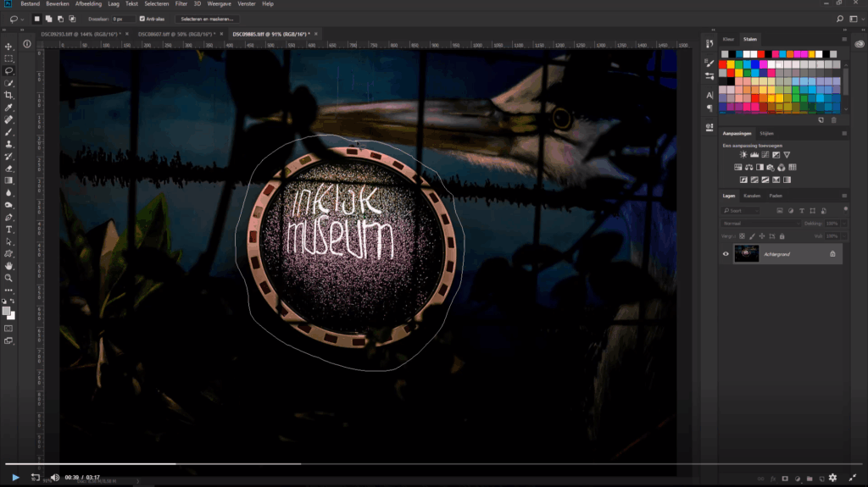Screen dimensions: 868x487
Task: Open the layer Soort filter dropdown
Action: pyautogui.click(x=741, y=211)
